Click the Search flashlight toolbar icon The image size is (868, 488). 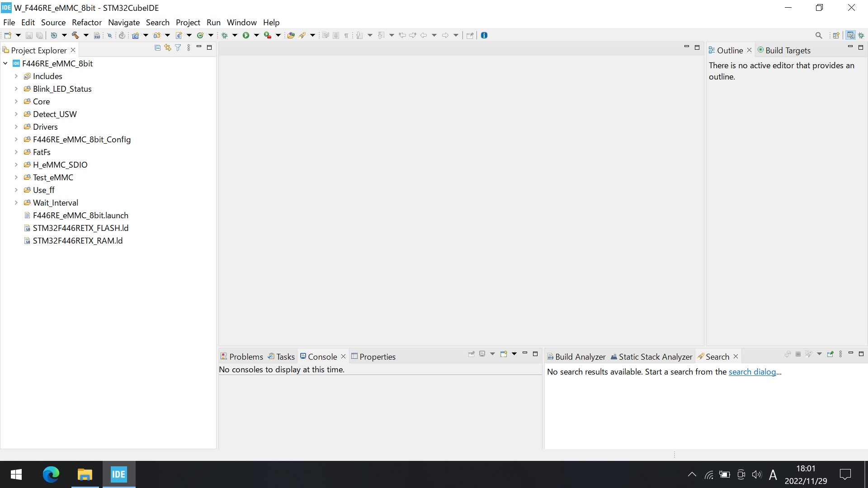pyautogui.click(x=302, y=35)
